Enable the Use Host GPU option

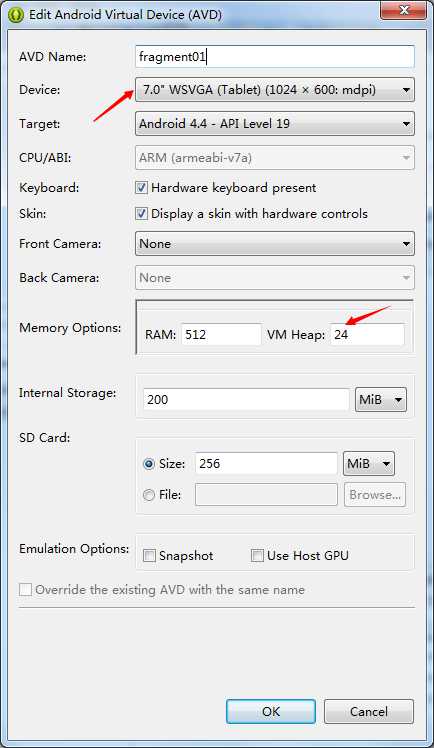tap(257, 556)
